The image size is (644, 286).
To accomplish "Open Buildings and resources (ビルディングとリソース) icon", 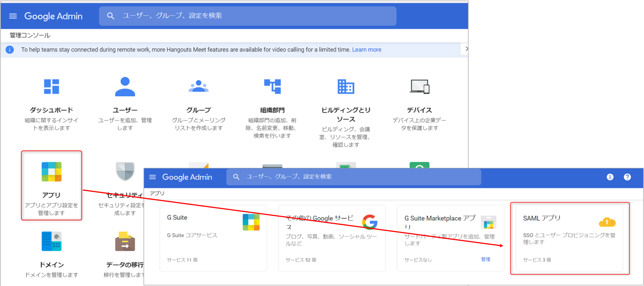I will tap(345, 87).
